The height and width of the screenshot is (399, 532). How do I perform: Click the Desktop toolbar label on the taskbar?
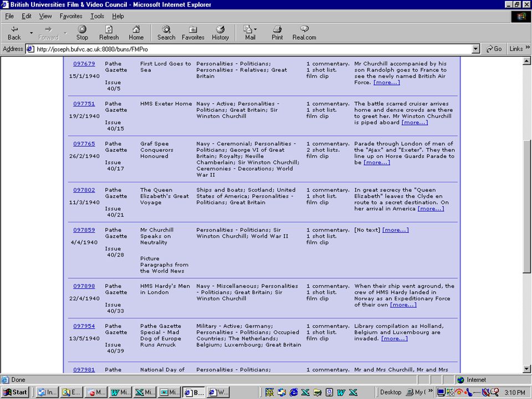pyautogui.click(x=391, y=392)
